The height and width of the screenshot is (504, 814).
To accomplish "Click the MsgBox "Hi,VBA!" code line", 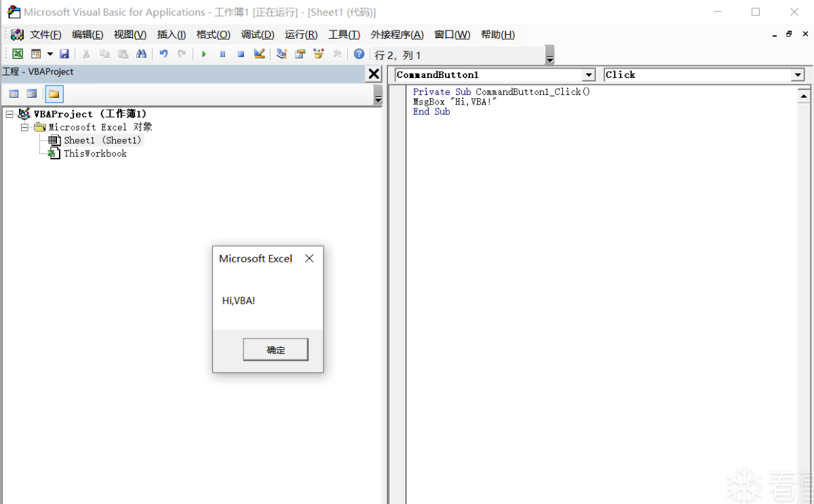I will [x=455, y=102].
